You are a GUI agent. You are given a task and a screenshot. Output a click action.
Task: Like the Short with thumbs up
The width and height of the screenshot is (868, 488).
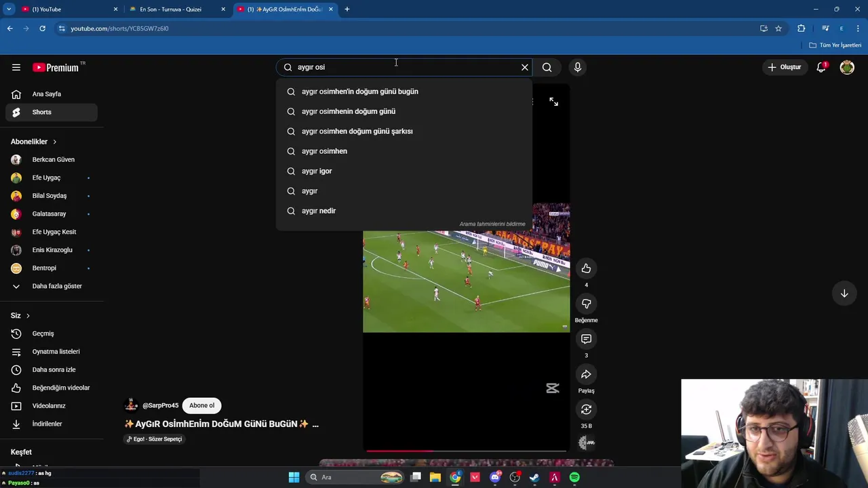coord(586,268)
